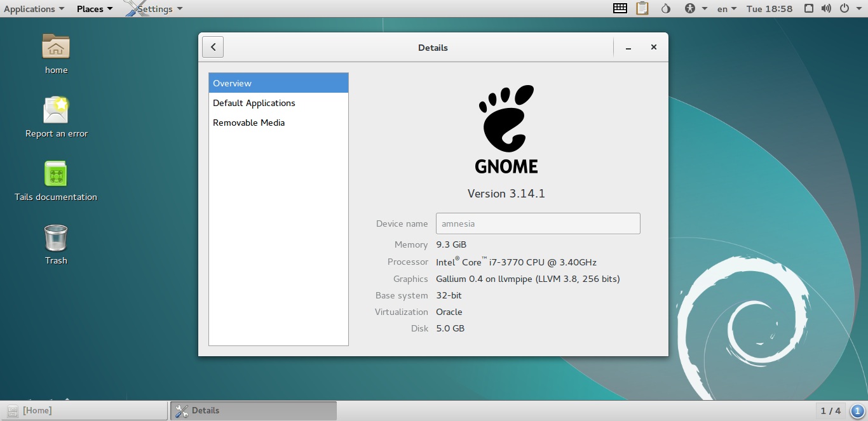This screenshot has width=868, height=421.
Task: Click the Intel Core i7-3770 processor value
Action: click(516, 262)
